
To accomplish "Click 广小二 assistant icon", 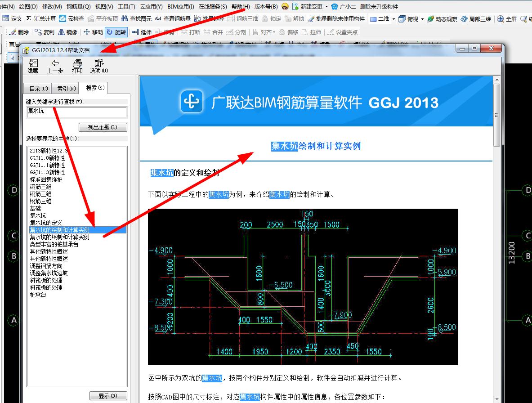I will [x=344, y=6].
